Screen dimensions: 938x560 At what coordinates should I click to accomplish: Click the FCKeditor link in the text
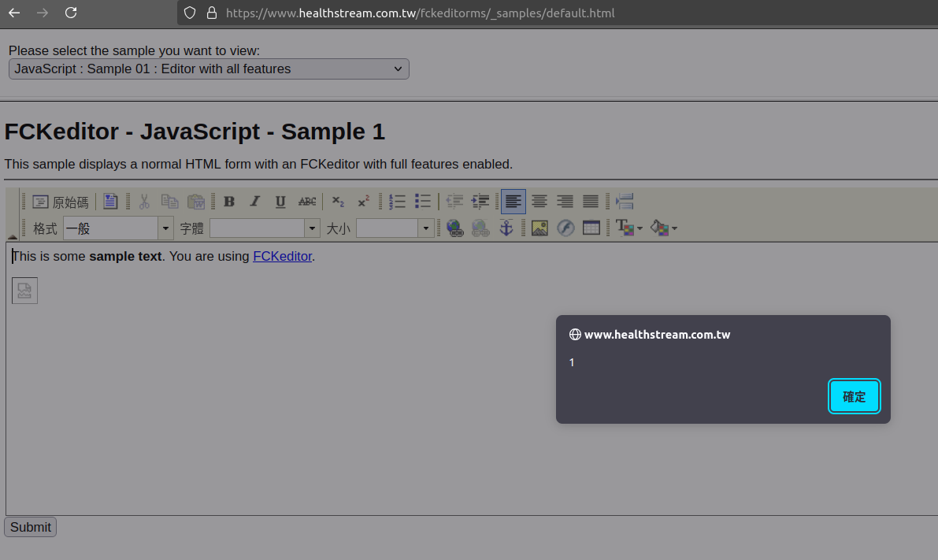coord(283,256)
